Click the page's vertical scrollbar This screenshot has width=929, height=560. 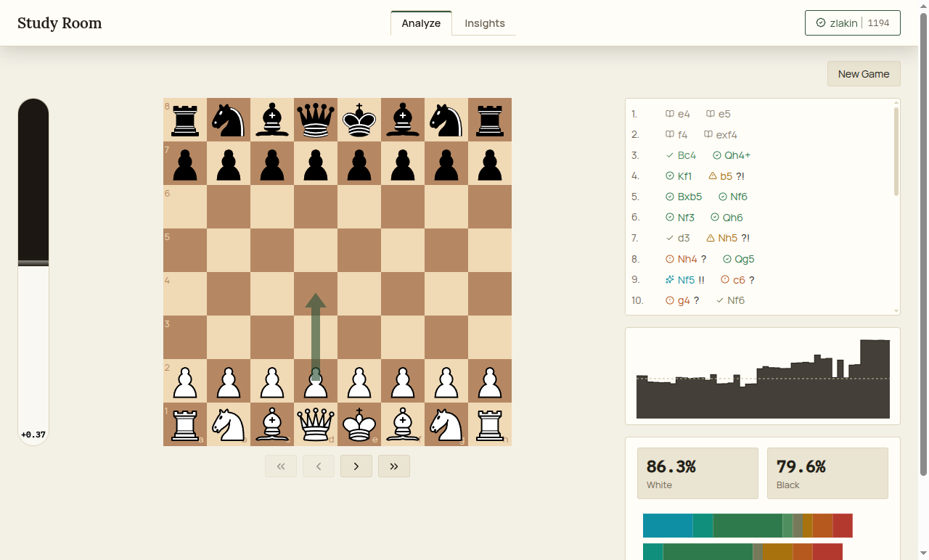click(x=923, y=244)
